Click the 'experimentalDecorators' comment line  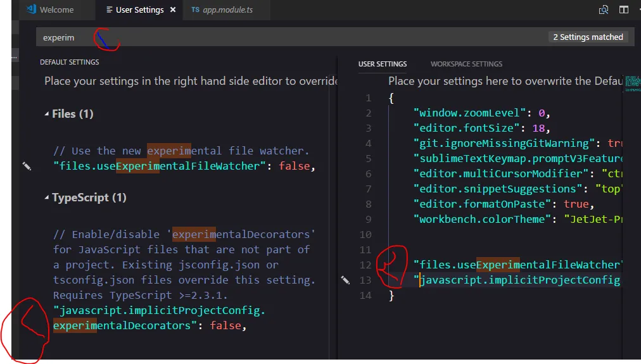(x=184, y=234)
